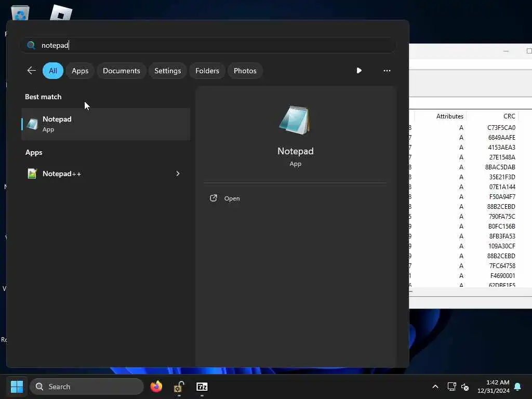Click the taskbar Search field
Image resolution: width=532 pixels, height=399 pixels.
[87, 387]
